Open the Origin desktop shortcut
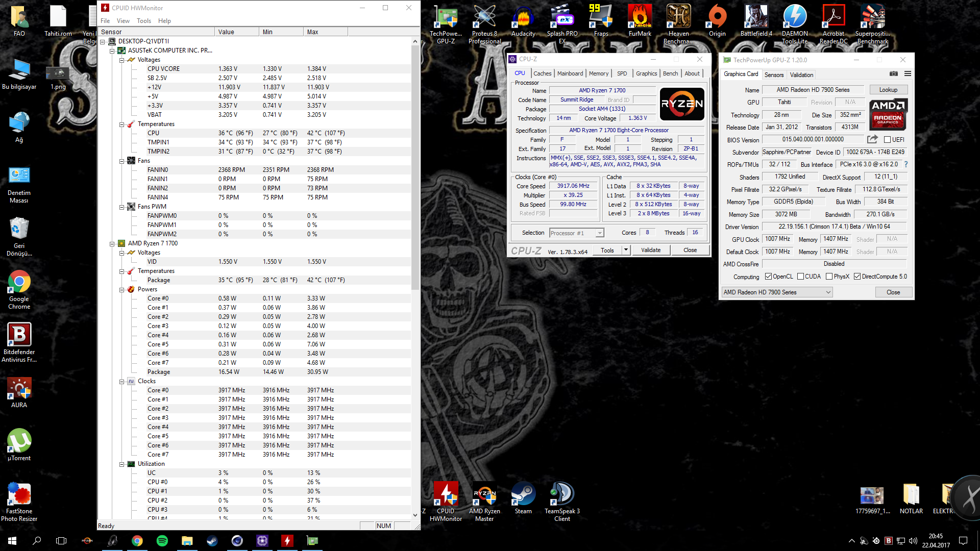Viewport: 980px width, 551px height. click(717, 20)
